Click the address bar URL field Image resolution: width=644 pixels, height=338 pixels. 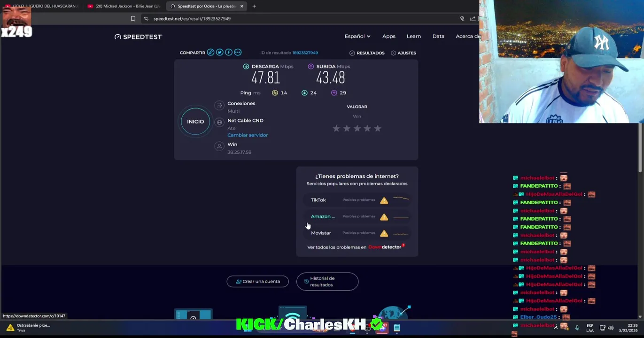coord(301,19)
